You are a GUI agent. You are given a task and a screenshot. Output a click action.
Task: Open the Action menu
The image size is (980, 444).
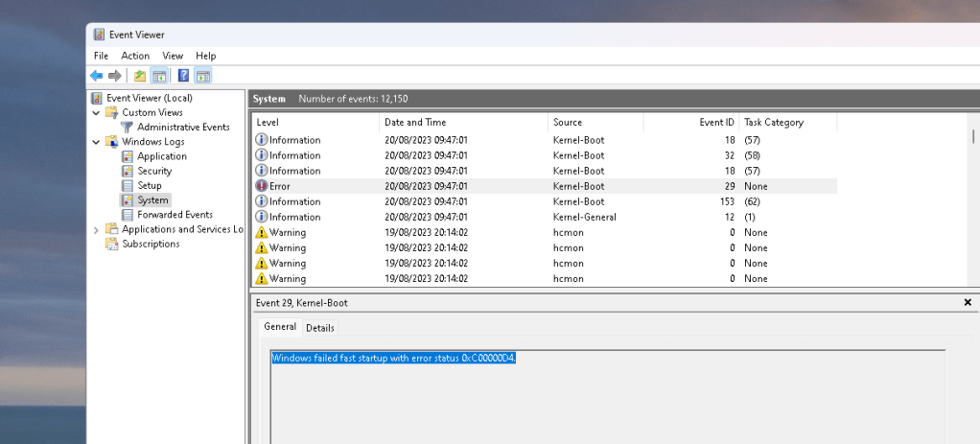tap(135, 56)
